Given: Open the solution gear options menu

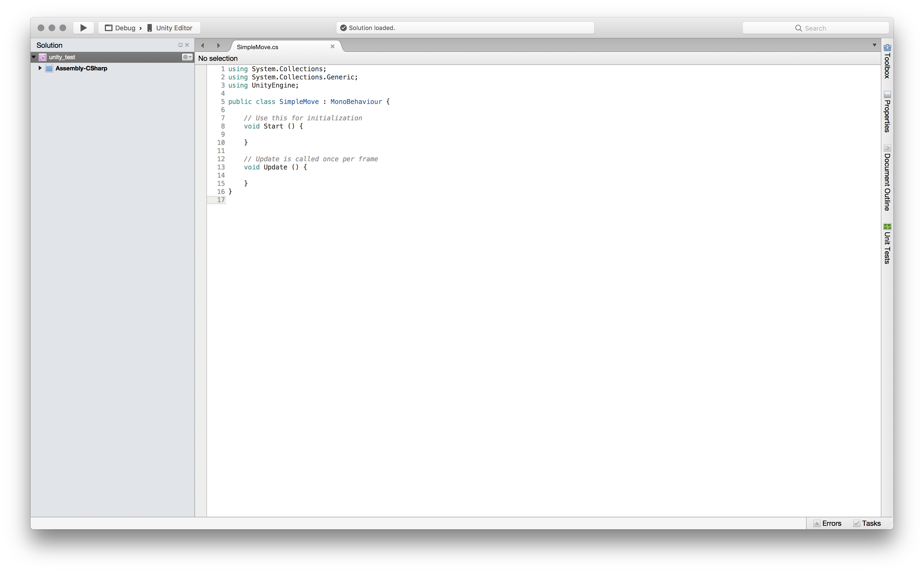Looking at the screenshot, I should (186, 57).
